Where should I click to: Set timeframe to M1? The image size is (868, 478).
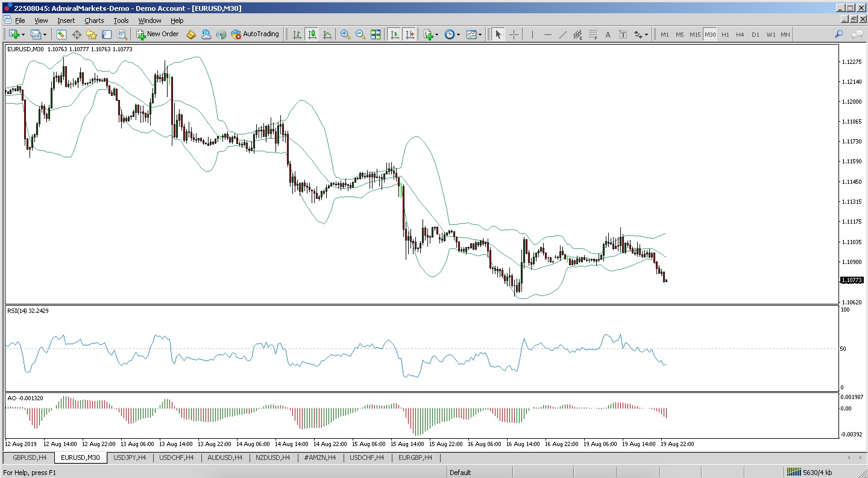pos(665,34)
